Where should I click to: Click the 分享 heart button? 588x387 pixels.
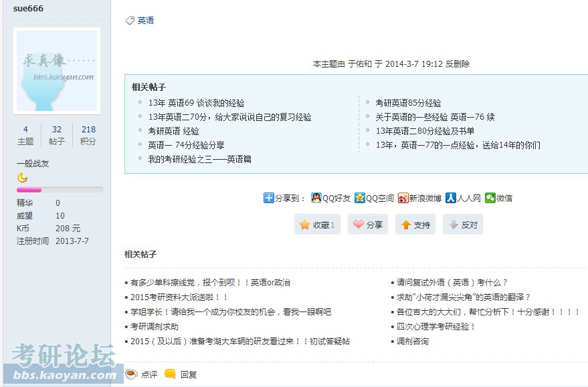point(367,225)
